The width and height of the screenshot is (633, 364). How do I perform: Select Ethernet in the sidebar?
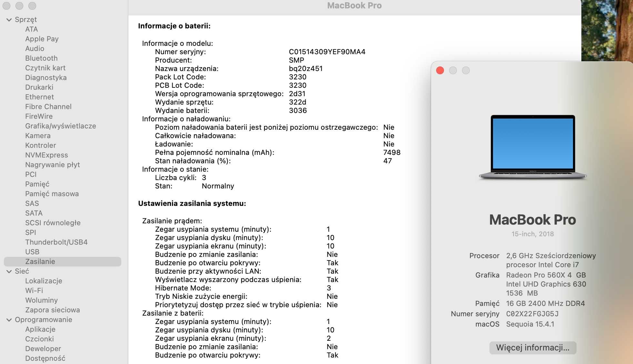(40, 97)
